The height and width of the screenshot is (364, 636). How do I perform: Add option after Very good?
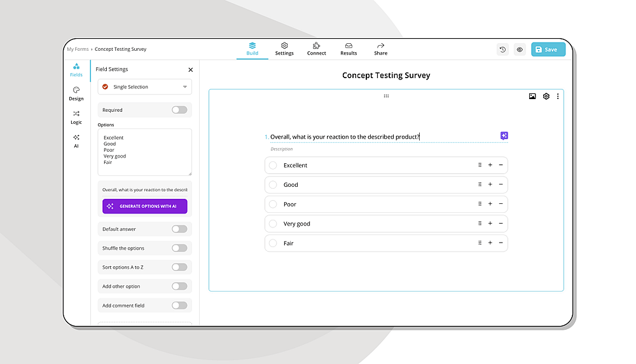pos(490,224)
